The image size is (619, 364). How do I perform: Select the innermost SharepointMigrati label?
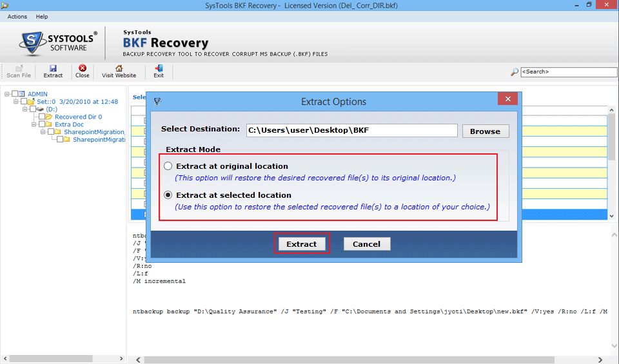pyautogui.click(x=99, y=140)
